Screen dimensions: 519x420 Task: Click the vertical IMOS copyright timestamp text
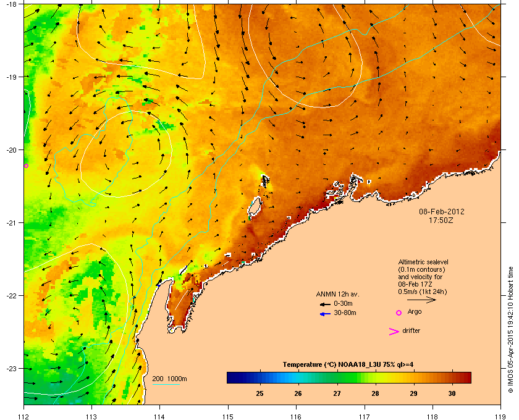[510, 330]
